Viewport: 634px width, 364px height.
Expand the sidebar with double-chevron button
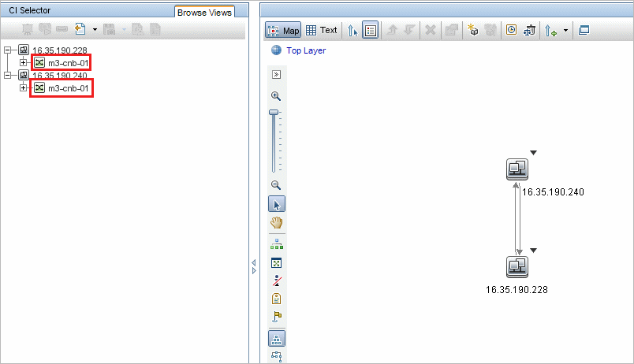276,75
